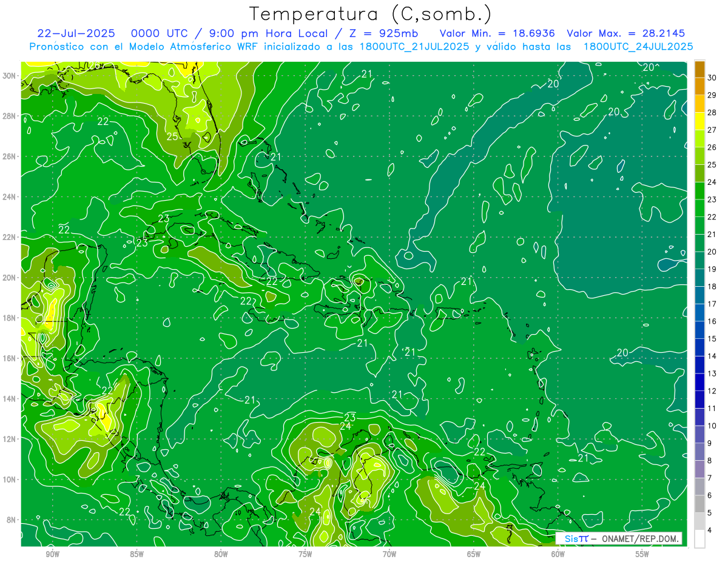The width and height of the screenshot is (728, 562).
Task: Click '1800UTC_21JUL2025' initialization time text
Action: click(x=414, y=47)
